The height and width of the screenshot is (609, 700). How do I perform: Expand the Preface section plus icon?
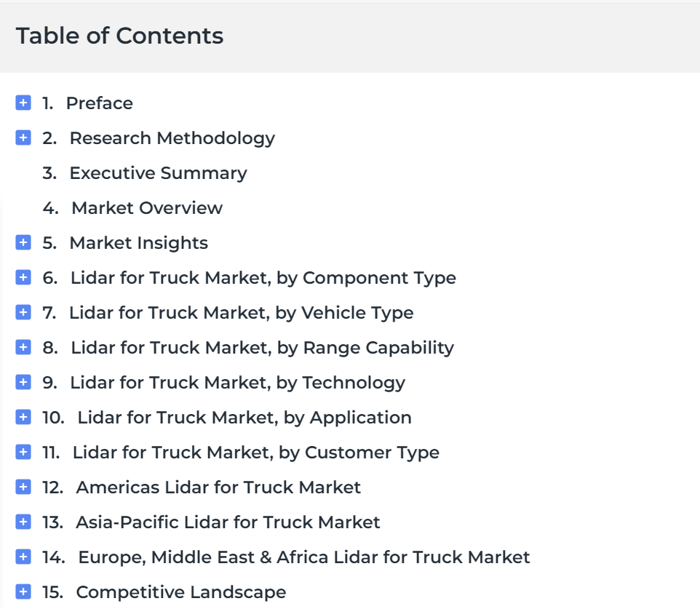pyautogui.click(x=23, y=103)
